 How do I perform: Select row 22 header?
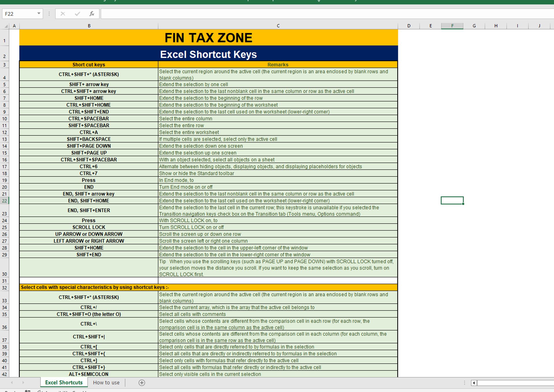coord(4,201)
